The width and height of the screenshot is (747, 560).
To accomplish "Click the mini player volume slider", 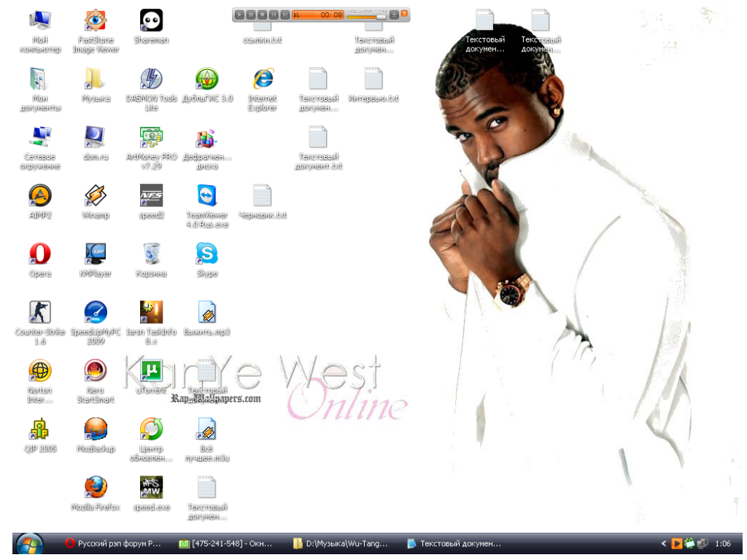I will click(x=367, y=17).
